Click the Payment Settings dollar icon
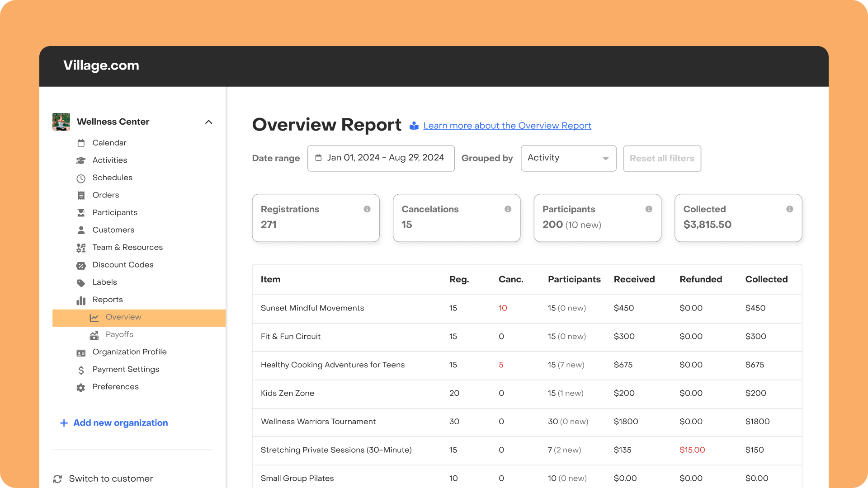 81,370
